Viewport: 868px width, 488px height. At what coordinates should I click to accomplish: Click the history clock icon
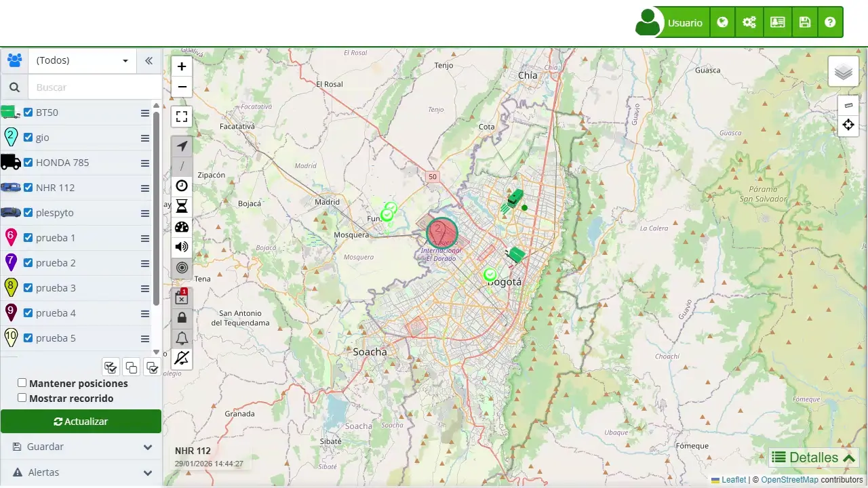[x=182, y=186]
